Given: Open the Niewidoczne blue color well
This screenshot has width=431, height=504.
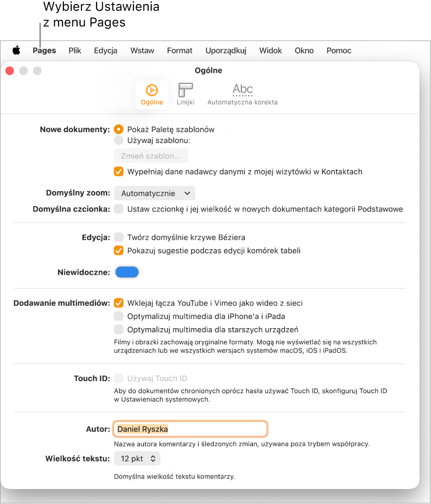Looking at the screenshot, I should coord(127,272).
